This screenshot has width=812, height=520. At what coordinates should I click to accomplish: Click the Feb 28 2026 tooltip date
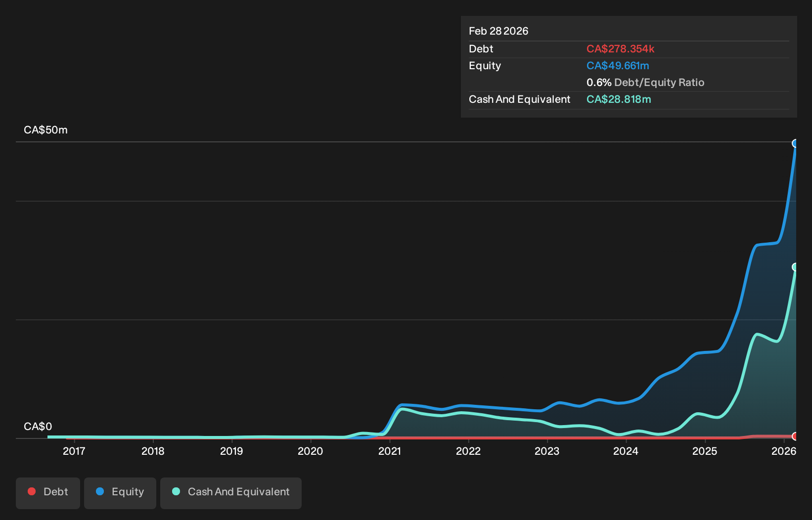click(498, 31)
